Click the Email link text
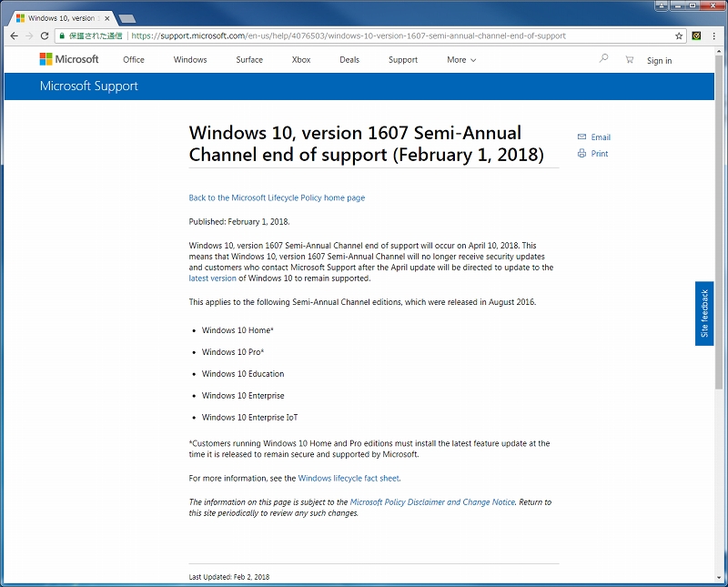This screenshot has height=587, width=728. (601, 137)
